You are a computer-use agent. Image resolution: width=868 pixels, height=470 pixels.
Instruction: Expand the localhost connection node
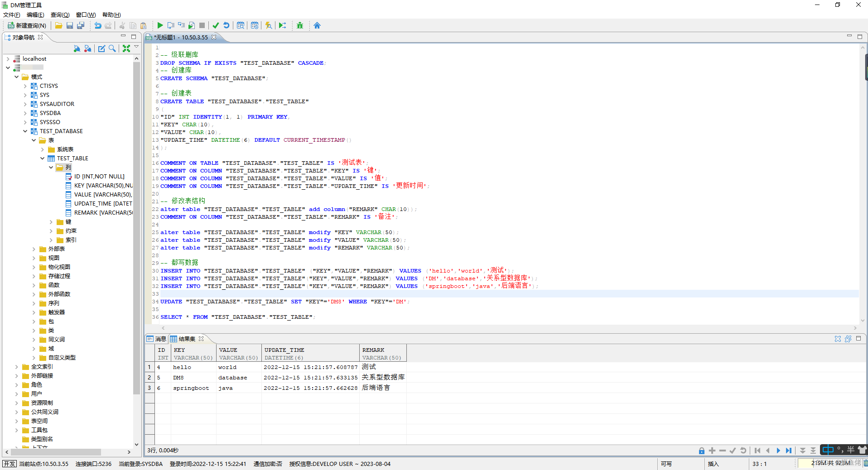[x=8, y=59]
